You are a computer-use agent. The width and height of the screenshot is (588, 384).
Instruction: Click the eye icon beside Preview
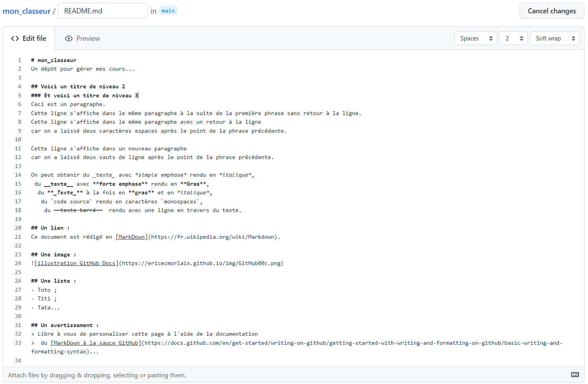click(x=69, y=38)
